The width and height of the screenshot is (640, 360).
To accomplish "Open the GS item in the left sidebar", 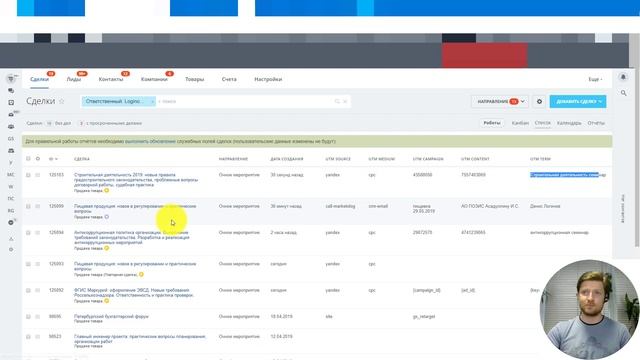I will coord(11,139).
